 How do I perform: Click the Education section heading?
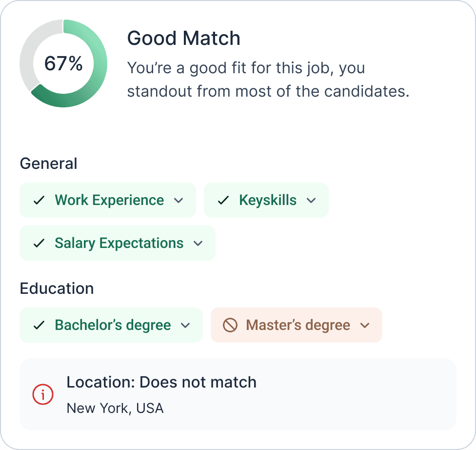[57, 289]
